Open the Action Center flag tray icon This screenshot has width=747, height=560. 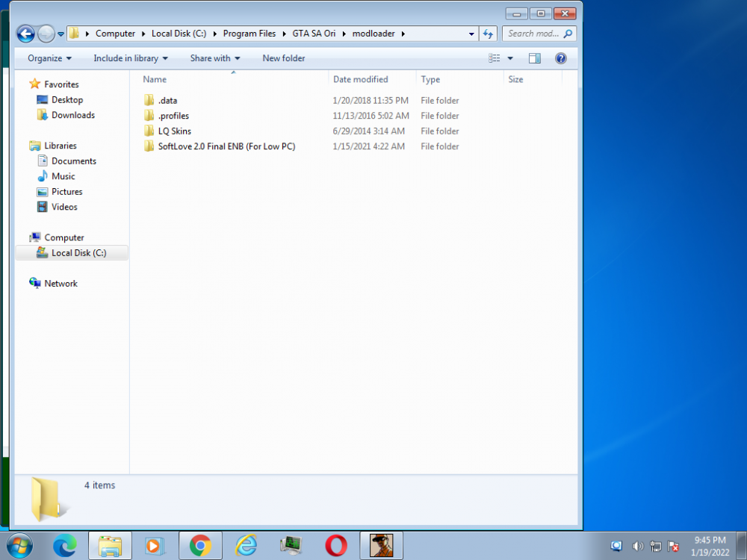(673, 547)
